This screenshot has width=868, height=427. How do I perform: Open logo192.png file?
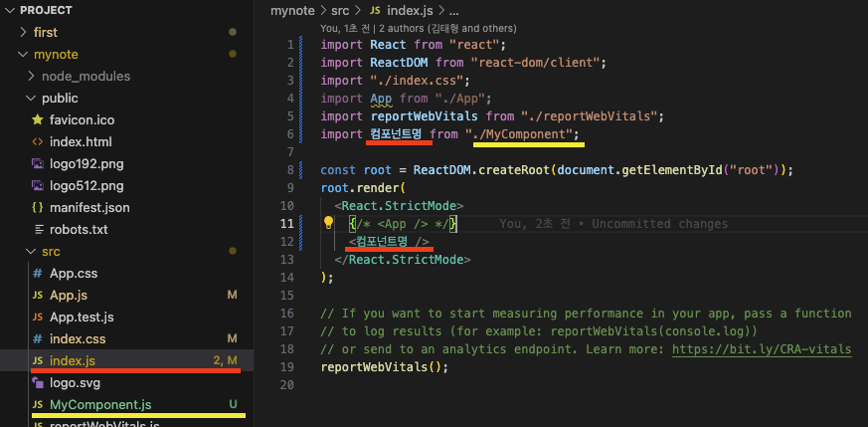87,164
